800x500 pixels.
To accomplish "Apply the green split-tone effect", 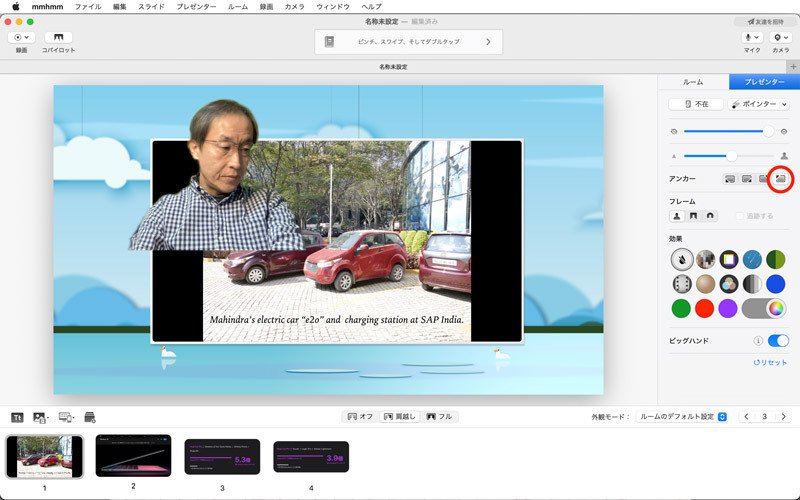I will point(776,259).
